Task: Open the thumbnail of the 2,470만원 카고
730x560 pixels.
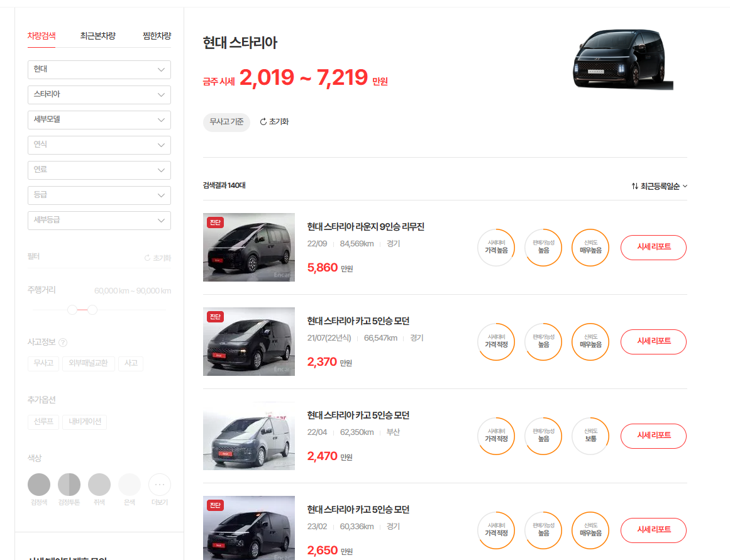Action: click(248, 436)
